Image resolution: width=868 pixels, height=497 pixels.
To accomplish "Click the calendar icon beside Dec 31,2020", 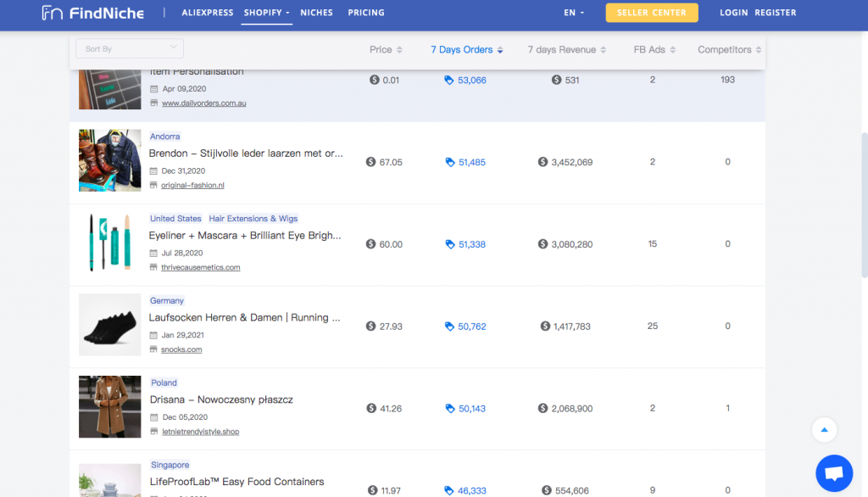I will pos(153,171).
